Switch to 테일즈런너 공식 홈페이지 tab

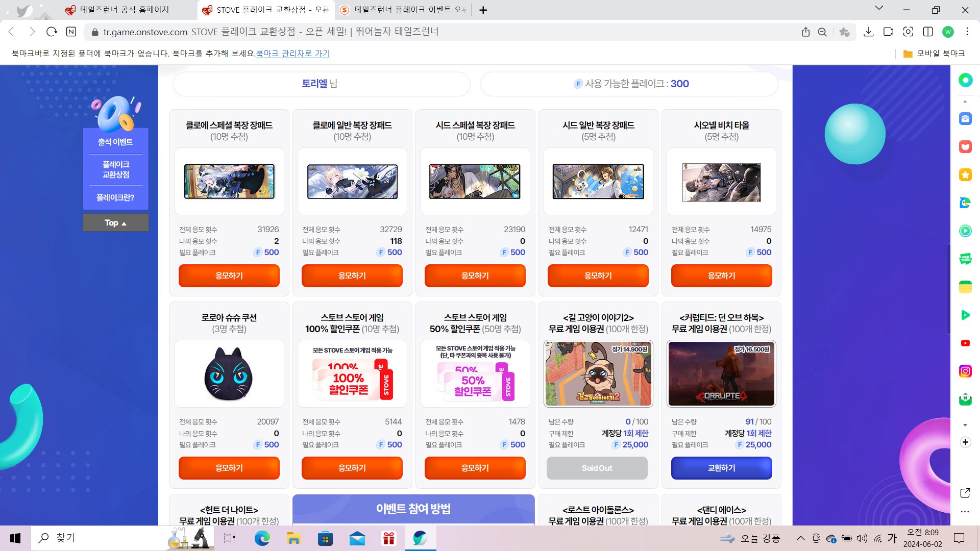click(125, 10)
